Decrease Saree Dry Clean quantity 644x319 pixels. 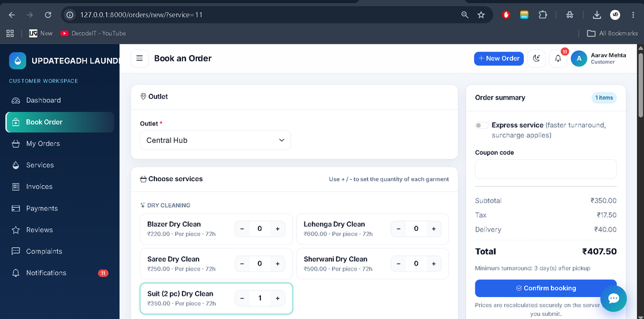[242, 264]
